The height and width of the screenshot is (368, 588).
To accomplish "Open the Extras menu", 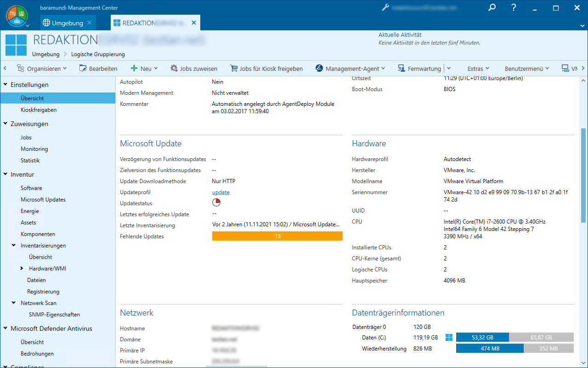I will coord(478,69).
